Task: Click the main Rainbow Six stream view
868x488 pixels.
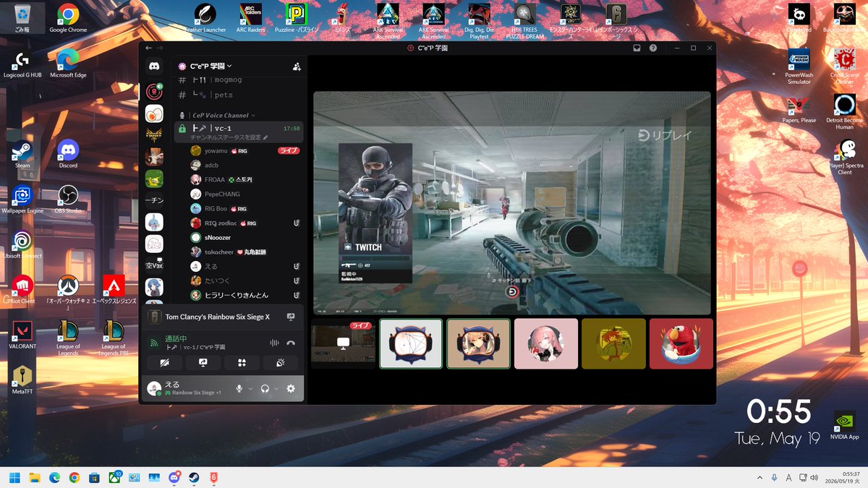Action: [511, 202]
